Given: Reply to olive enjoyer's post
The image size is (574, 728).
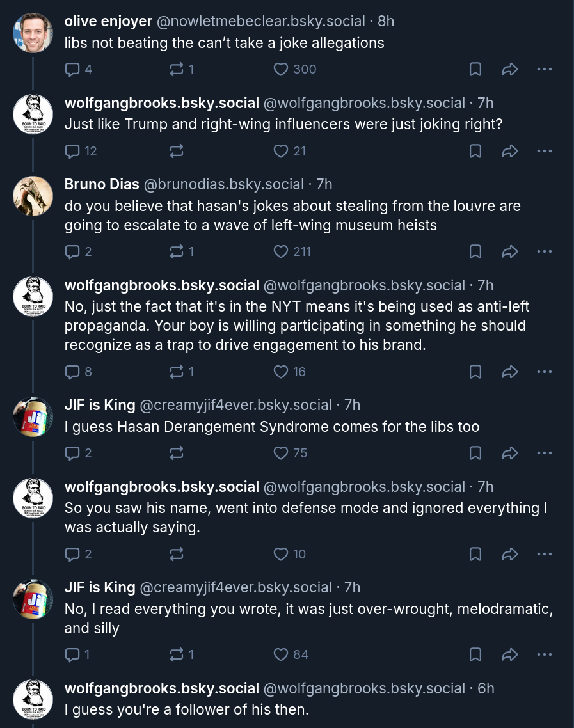Looking at the screenshot, I should pyautogui.click(x=73, y=69).
